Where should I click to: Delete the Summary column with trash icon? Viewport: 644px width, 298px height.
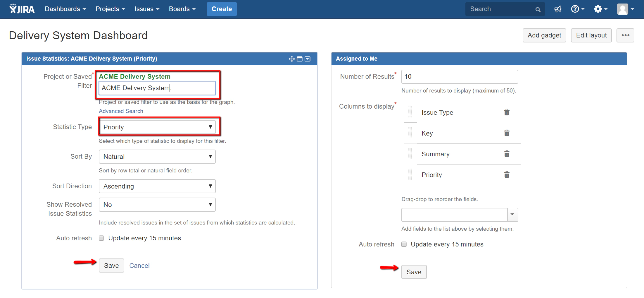point(507,154)
